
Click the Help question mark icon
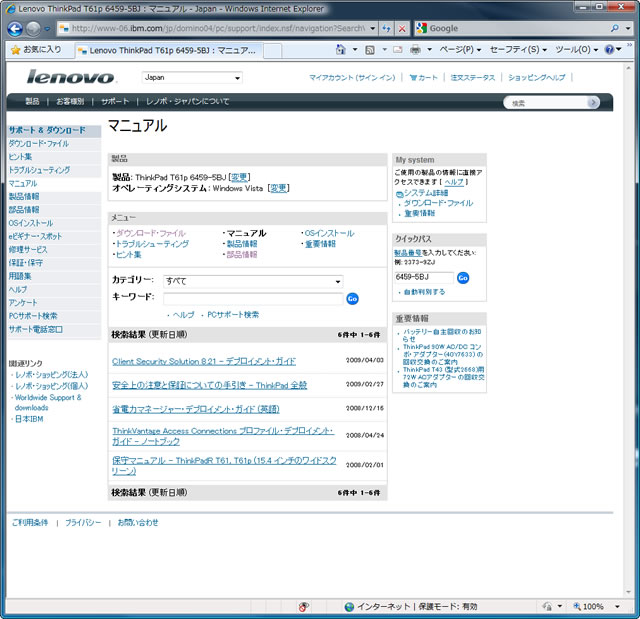(609, 50)
